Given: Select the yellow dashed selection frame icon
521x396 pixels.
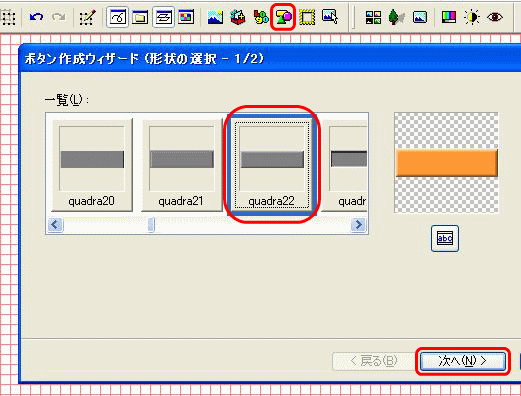Looking at the screenshot, I should coord(307,17).
